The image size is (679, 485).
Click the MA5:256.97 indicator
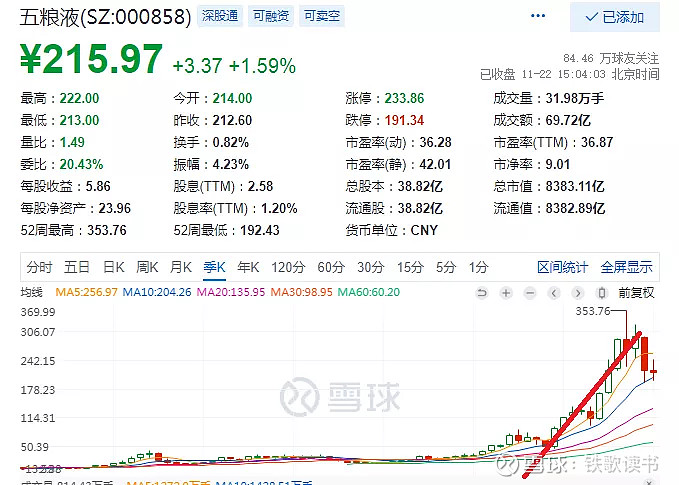[x=87, y=292]
